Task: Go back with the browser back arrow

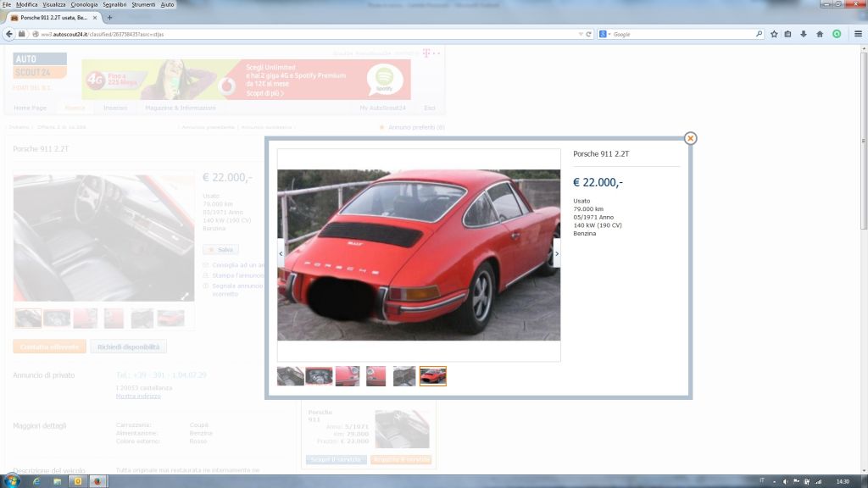Action: [x=8, y=34]
